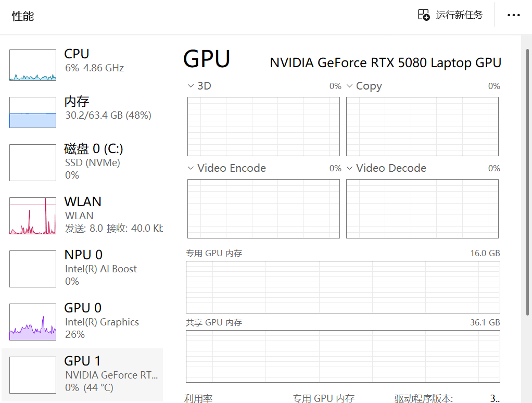This screenshot has height=403, width=532.
Task: Select the 磁盘 0 (C:) thumbnail graph
Action: click(x=33, y=162)
